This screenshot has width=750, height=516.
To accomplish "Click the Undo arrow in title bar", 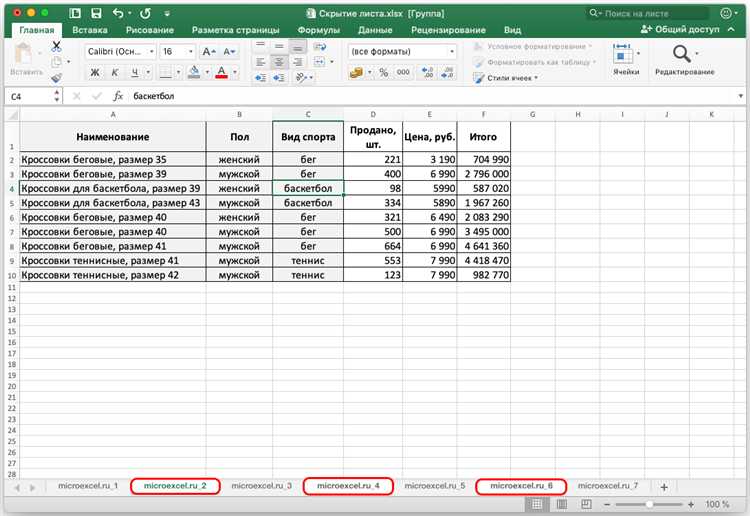I will click(x=118, y=13).
